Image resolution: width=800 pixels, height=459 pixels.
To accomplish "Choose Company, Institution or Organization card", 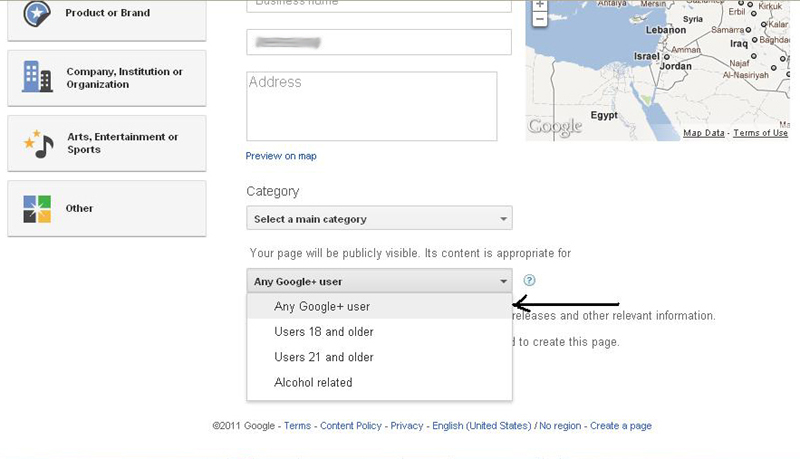I will 107,78.
